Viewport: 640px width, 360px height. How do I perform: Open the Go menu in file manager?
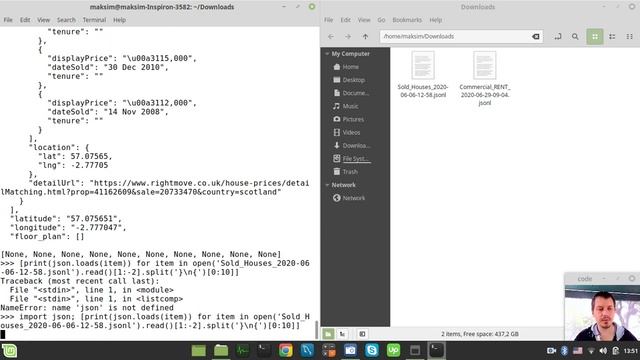tap(381, 20)
